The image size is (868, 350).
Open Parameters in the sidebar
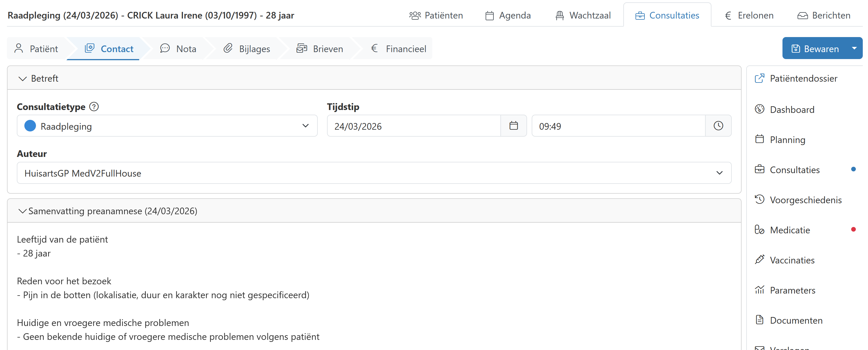coord(792,290)
